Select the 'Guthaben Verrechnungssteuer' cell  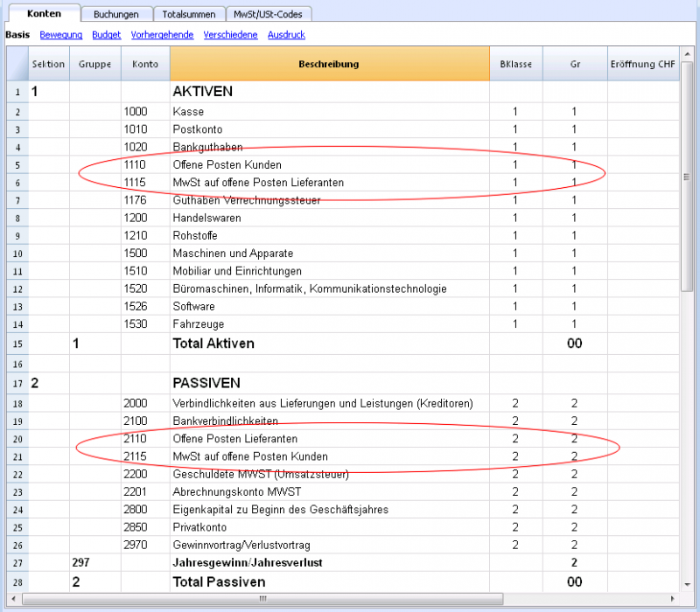click(x=330, y=200)
